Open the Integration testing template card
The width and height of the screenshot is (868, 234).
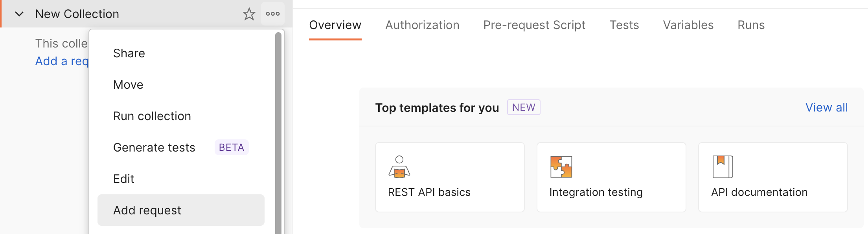click(x=611, y=177)
